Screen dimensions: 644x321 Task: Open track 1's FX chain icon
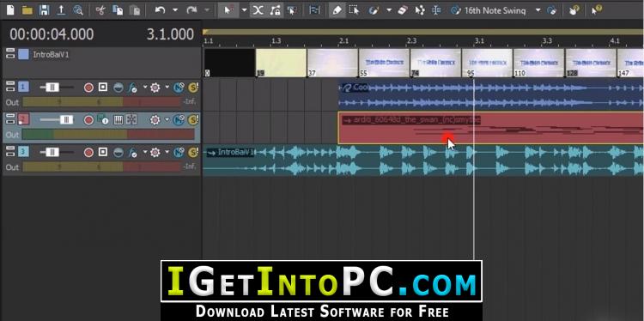coord(133,87)
